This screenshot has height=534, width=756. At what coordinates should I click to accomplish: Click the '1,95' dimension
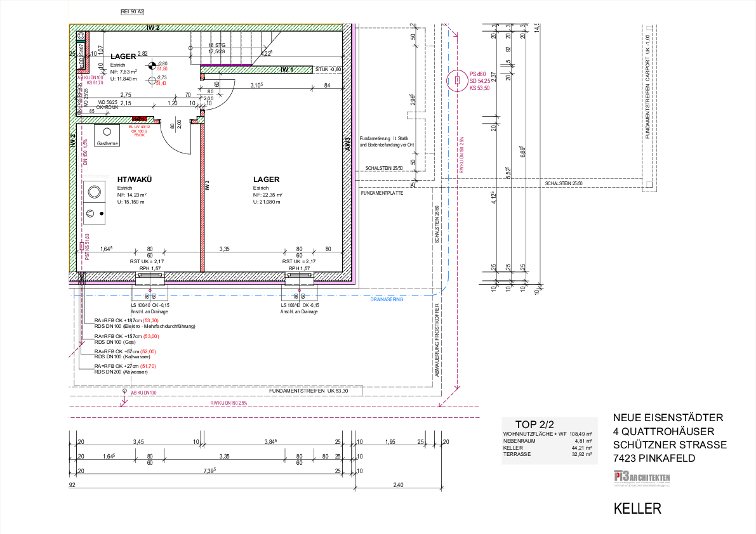[390, 441]
